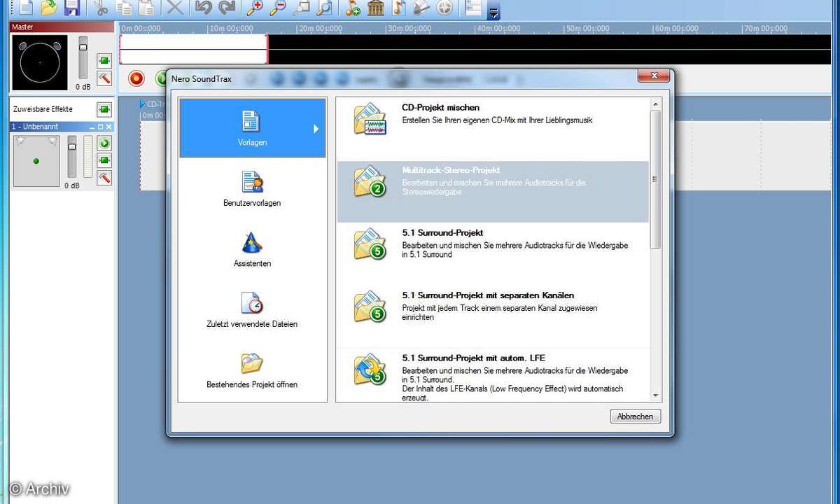Start recording with the red record button

(x=136, y=78)
